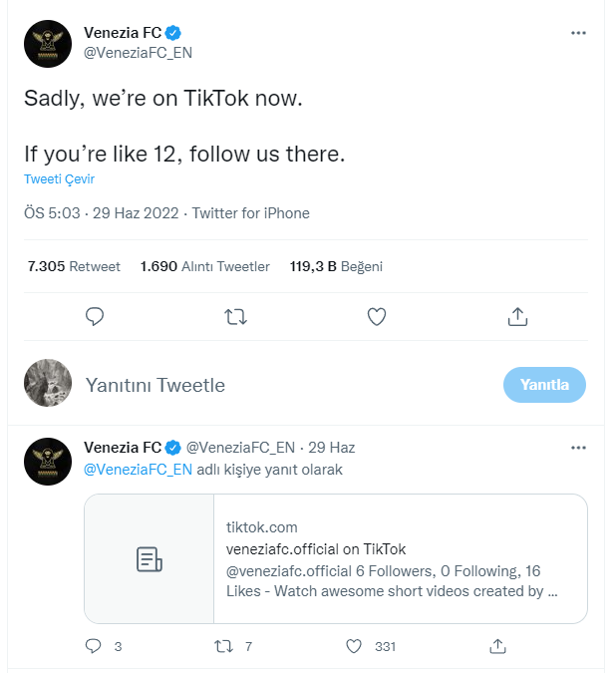
Task: Open the tiktok.com link preview card
Action: (x=335, y=558)
